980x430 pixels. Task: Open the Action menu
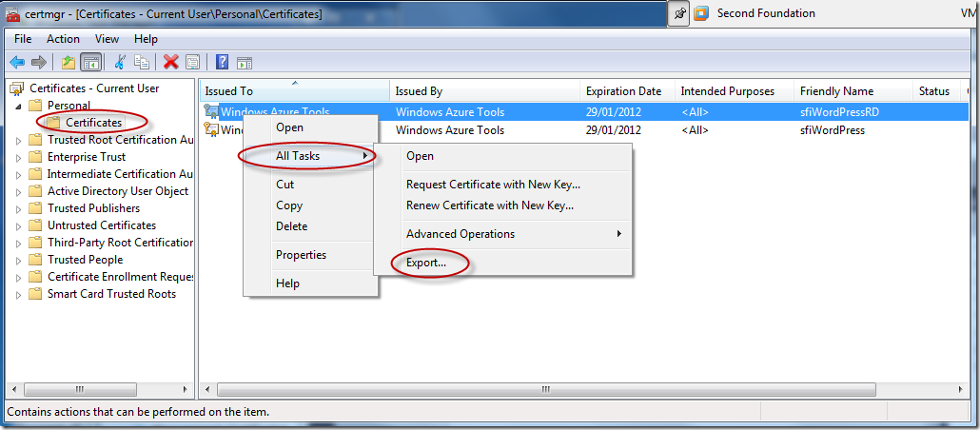(x=63, y=39)
